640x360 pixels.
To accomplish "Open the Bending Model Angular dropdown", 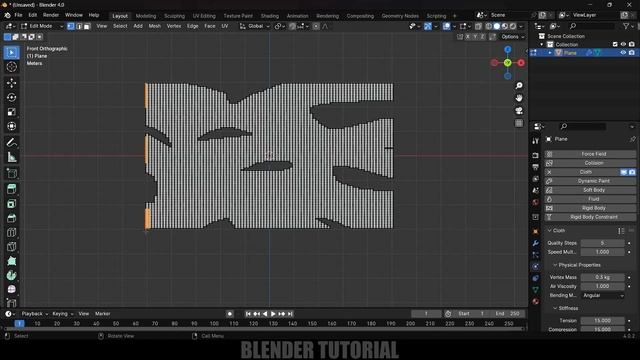I will 603,296.
